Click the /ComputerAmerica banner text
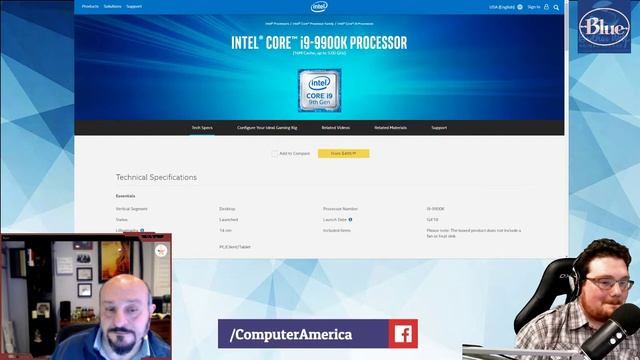Screen dimensions: 640x360 [x=291, y=334]
